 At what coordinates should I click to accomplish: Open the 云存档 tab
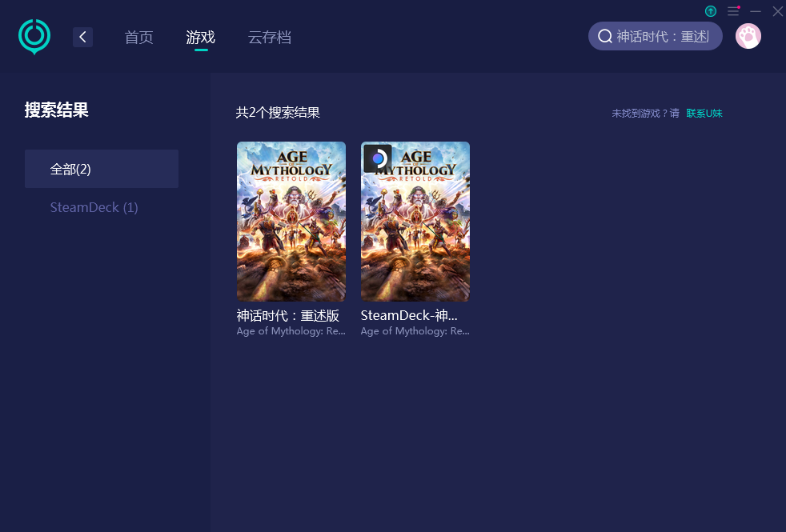point(270,37)
